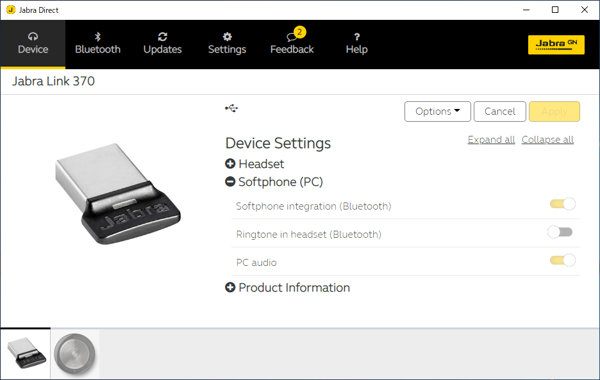Click the feedback notification badge showing 2
Viewport: 600px width, 380px height.
[300, 32]
